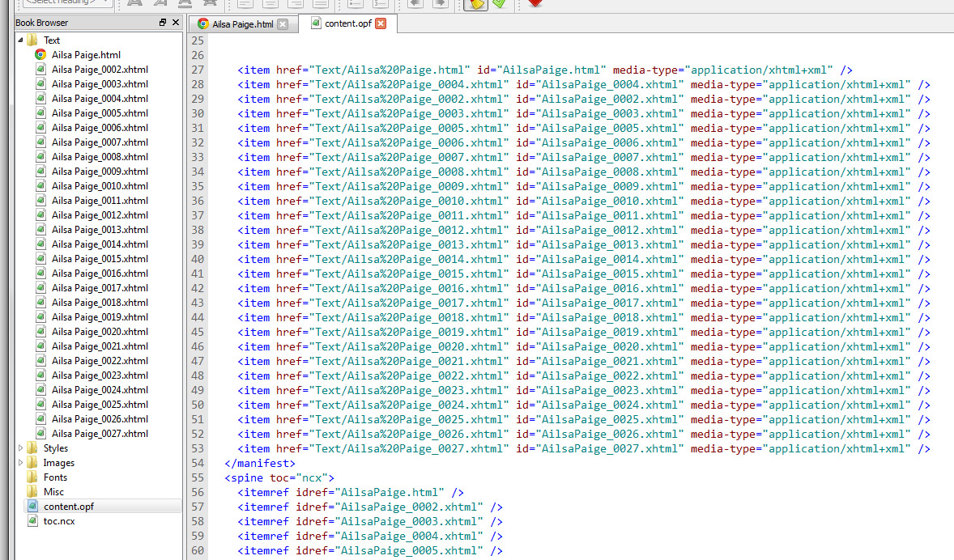Open toc.ncx in Book Browser
954x560 pixels.
(59, 521)
